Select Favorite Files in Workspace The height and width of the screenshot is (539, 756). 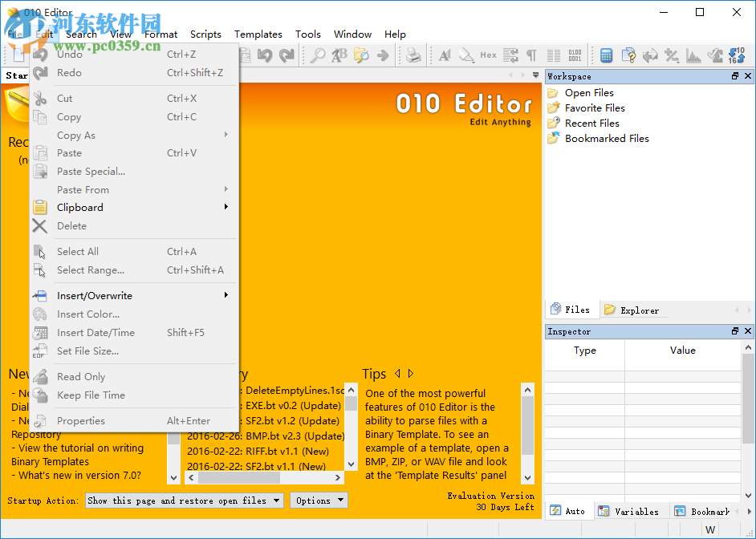[x=594, y=108]
